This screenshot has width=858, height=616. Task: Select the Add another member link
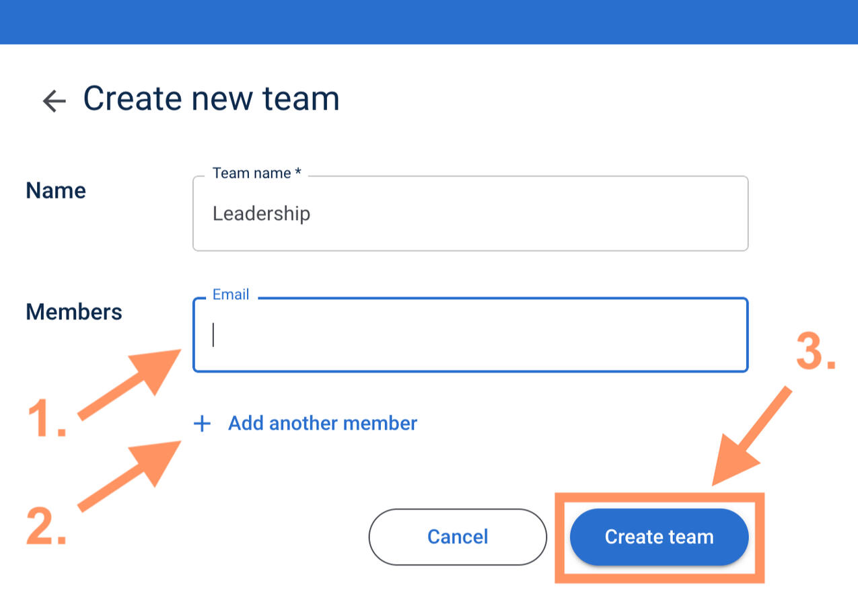(x=322, y=424)
